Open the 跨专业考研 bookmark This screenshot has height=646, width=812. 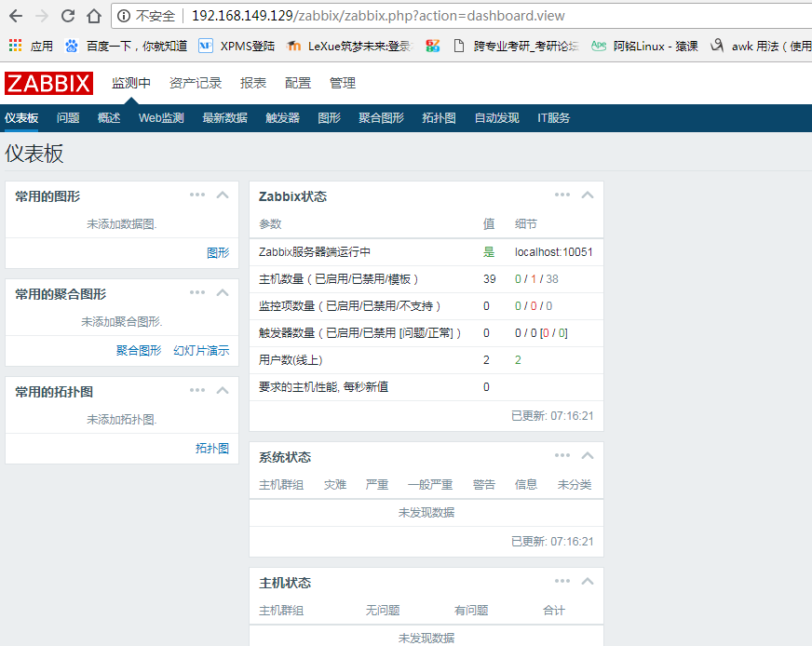click(516, 46)
